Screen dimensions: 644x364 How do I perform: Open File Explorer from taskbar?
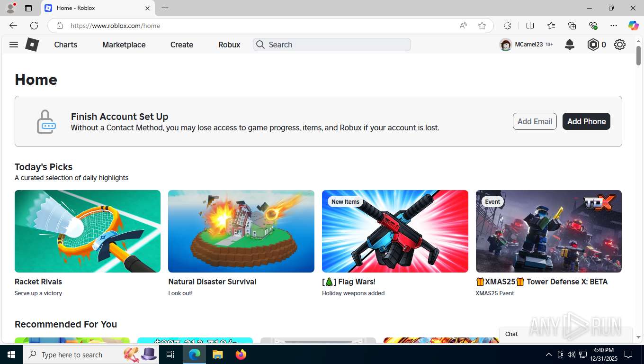pos(217,355)
